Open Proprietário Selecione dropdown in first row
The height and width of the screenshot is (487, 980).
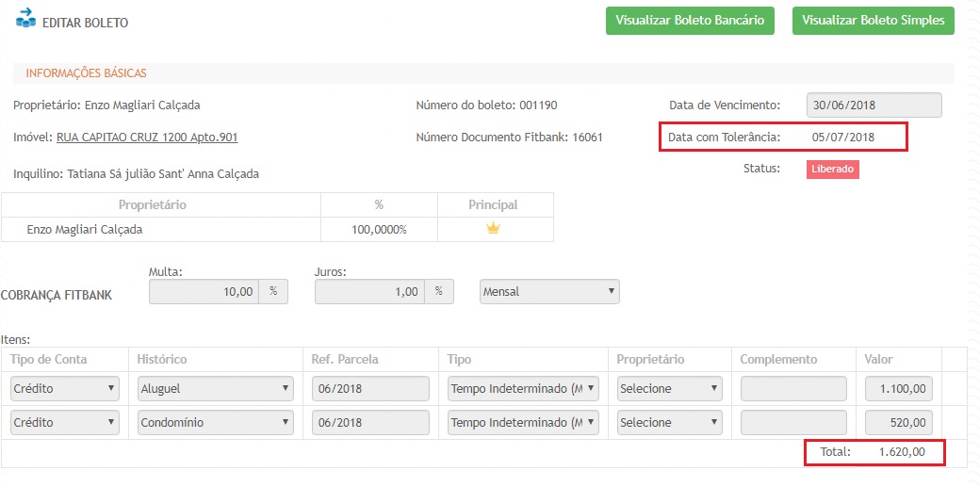point(670,388)
